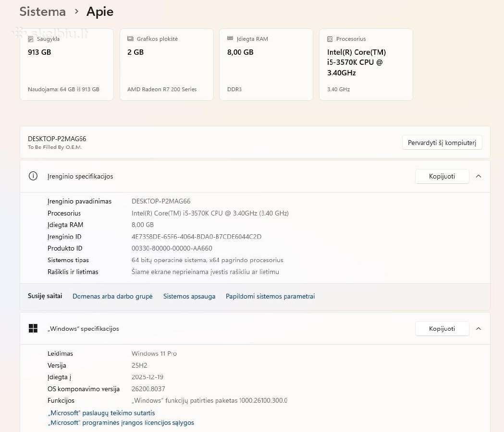
Task: Click Pervardyti šį kompiuterį button
Action: pos(442,143)
